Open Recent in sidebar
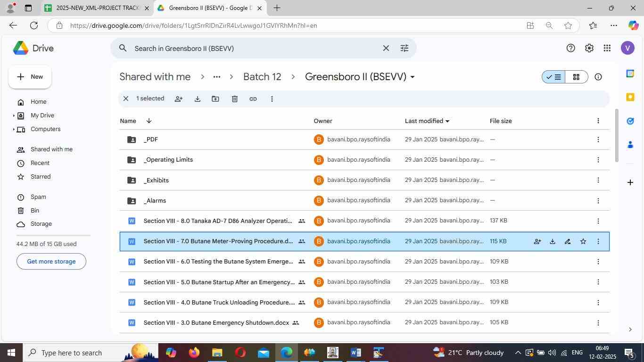The width and height of the screenshot is (644, 362). coord(40,163)
